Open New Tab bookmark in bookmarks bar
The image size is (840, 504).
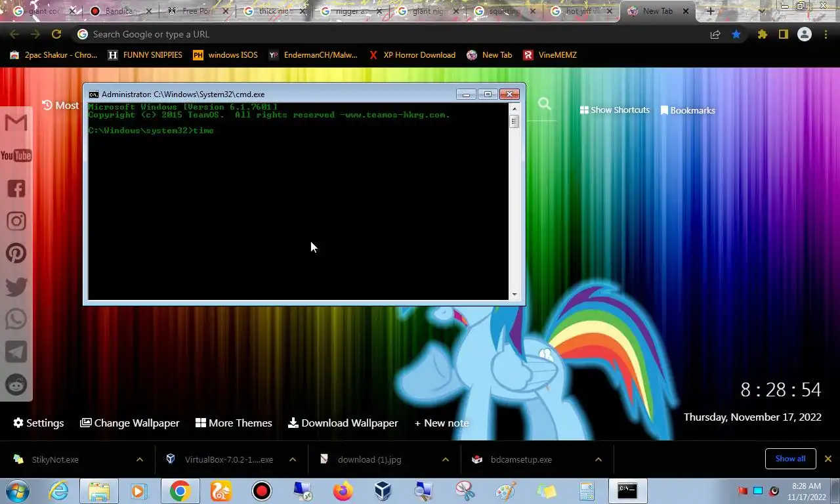(490, 55)
